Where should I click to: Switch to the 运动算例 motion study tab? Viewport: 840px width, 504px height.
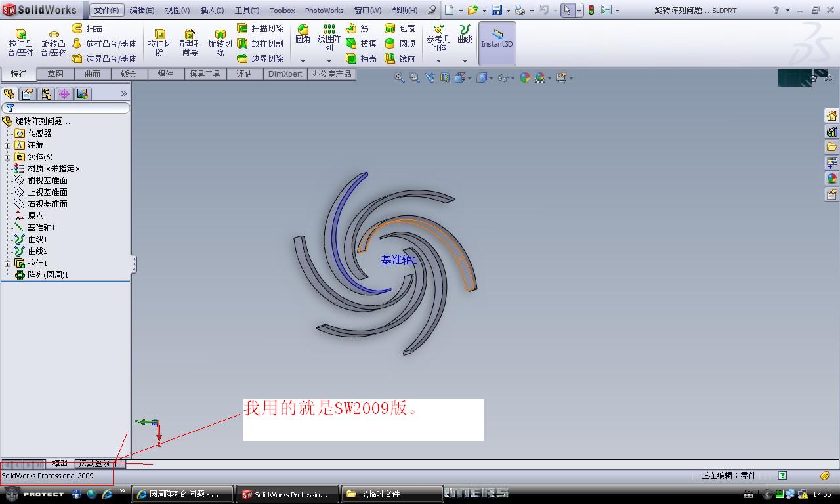96,464
